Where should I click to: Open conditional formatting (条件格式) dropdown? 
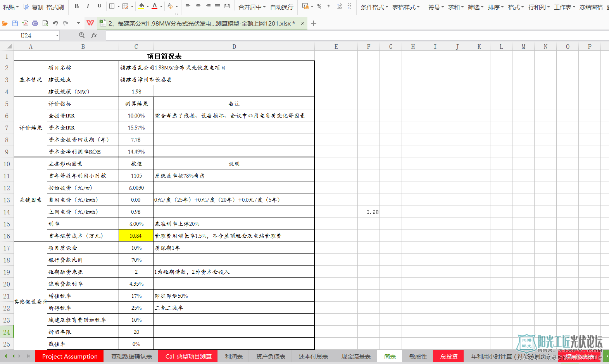374,7
